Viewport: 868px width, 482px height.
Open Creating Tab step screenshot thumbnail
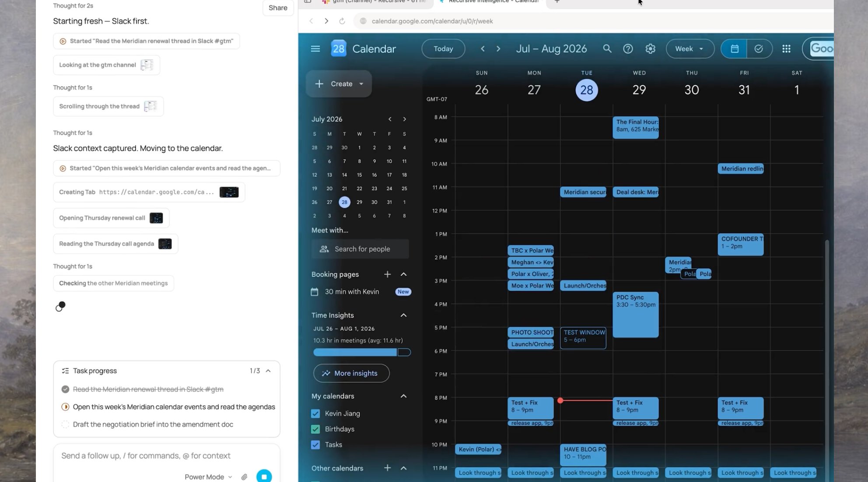229,192
